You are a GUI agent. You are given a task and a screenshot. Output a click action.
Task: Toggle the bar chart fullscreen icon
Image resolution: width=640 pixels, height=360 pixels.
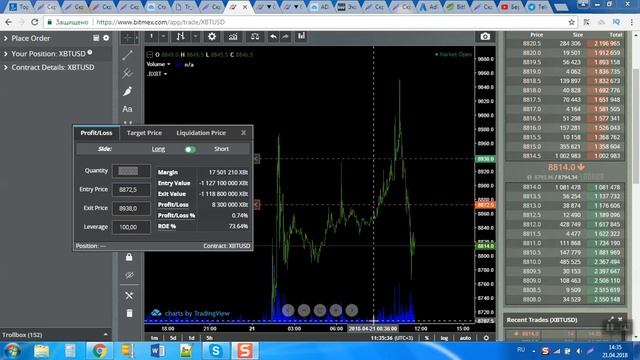coord(301,36)
